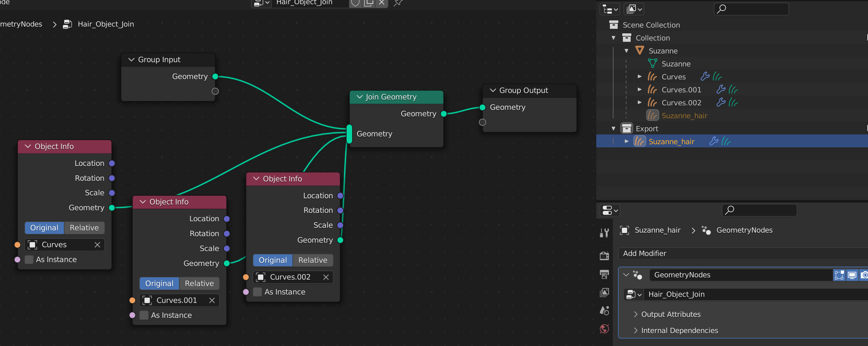The width and height of the screenshot is (868, 346).
Task: Select Original in the Curves.002 Object Info node
Action: [x=273, y=260]
